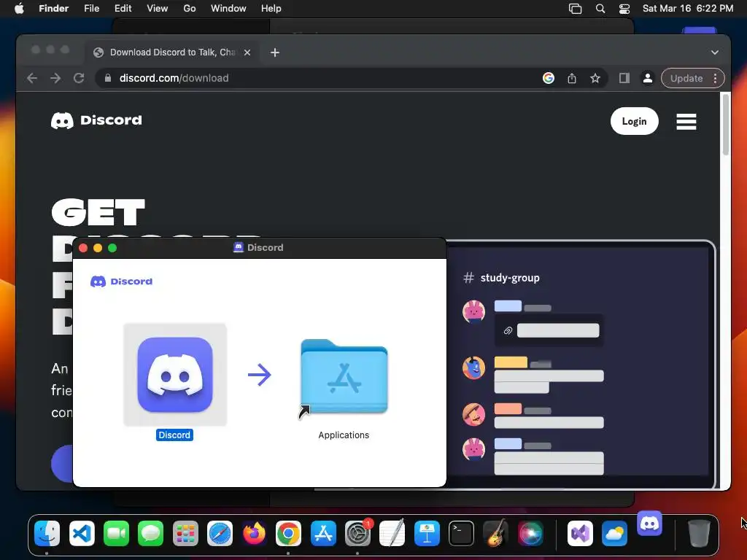Click the Discord label under app icon
This screenshot has height=560, width=747.
tap(174, 435)
